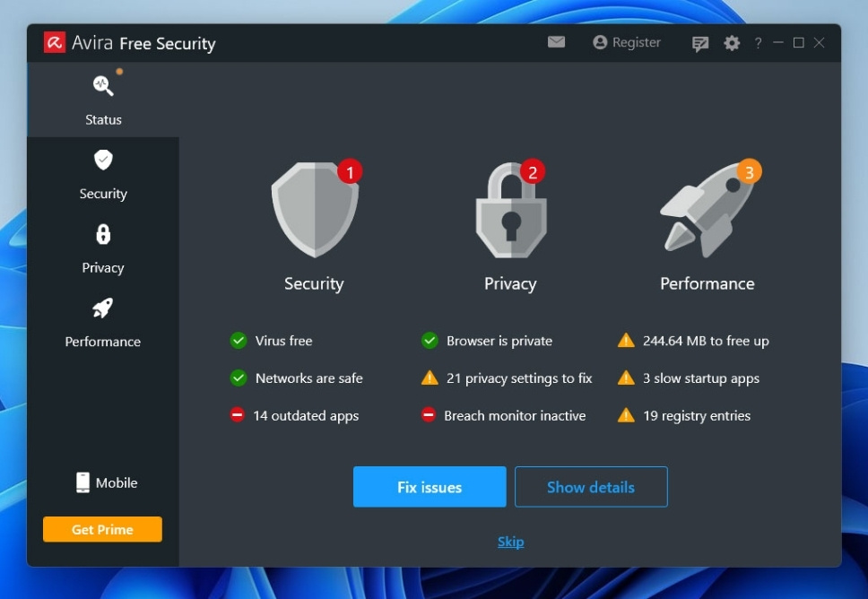Image resolution: width=868 pixels, height=599 pixels.
Task: Open the feedback chat icon
Action: point(700,43)
